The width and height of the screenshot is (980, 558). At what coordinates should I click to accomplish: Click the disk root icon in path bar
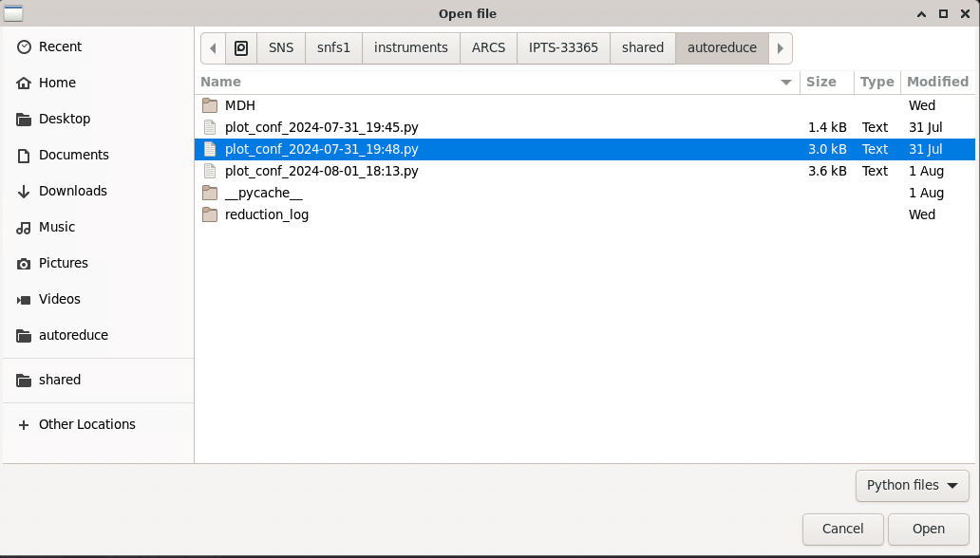coord(241,47)
